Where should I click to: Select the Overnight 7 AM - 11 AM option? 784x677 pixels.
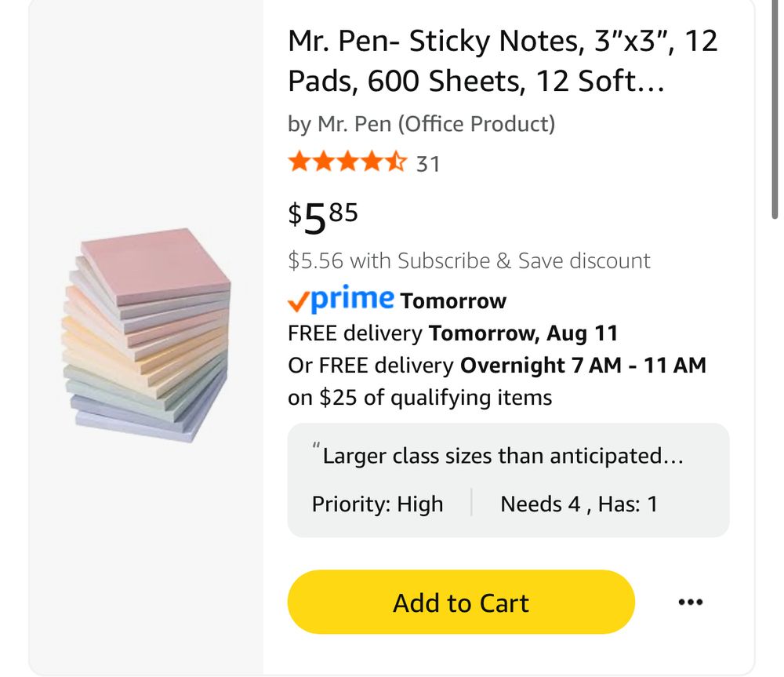pos(583,365)
